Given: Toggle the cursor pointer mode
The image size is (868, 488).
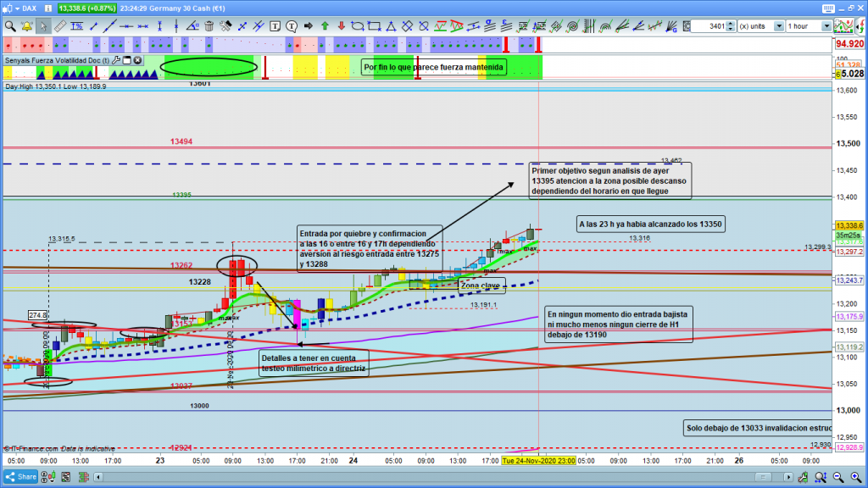Looking at the screenshot, I should tap(43, 25).
